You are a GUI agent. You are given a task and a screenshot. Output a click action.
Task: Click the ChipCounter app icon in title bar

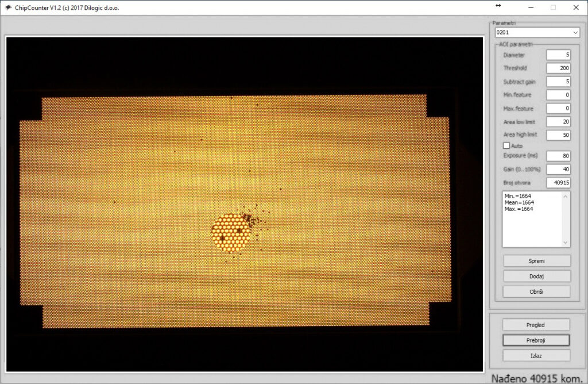tap(8, 7)
